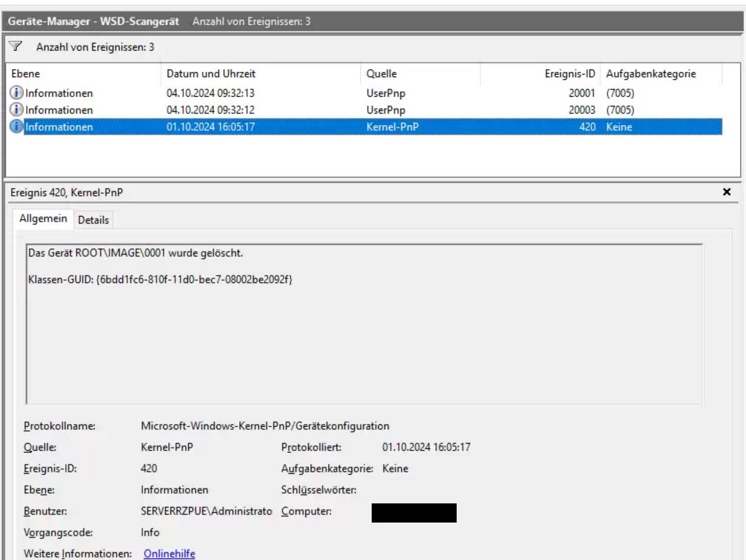
Task: Click event ID 420 cell in list
Action: coord(587,127)
